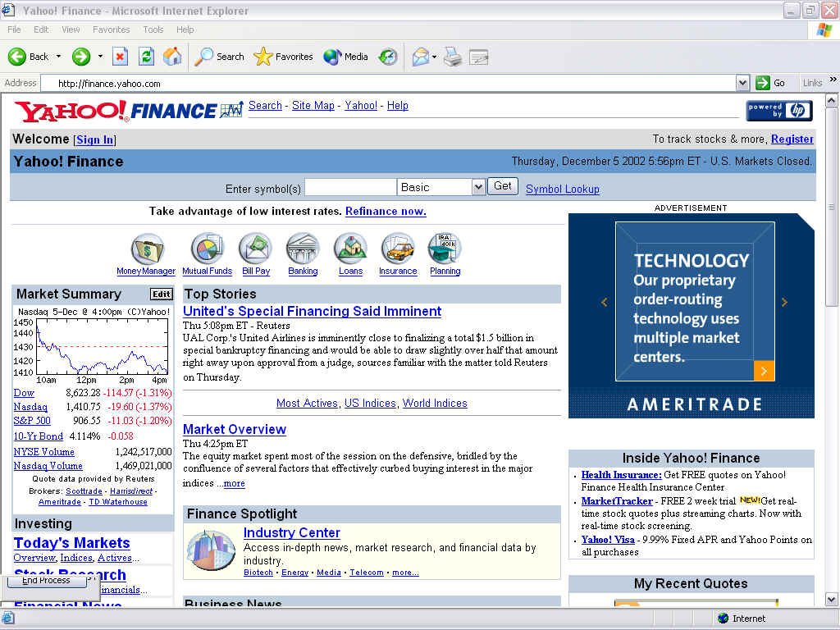The height and width of the screenshot is (630, 840).
Task: Click in the Enter symbol(s) field
Action: 350,187
